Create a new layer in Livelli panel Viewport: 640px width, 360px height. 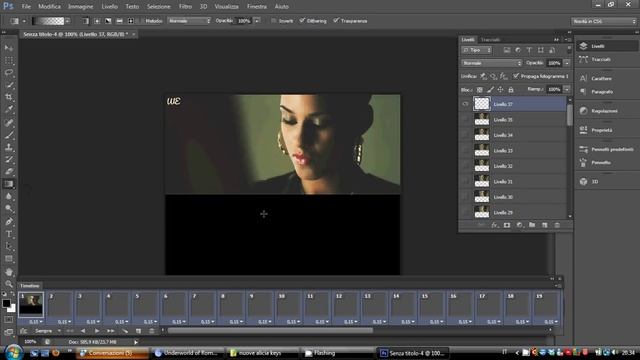(544, 225)
